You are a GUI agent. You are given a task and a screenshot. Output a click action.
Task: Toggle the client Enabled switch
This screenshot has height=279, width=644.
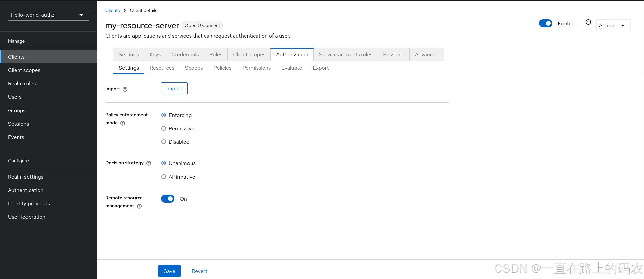(x=546, y=23)
